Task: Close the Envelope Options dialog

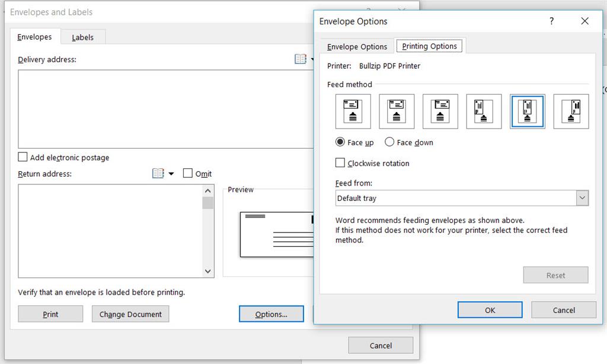Action: (584, 21)
